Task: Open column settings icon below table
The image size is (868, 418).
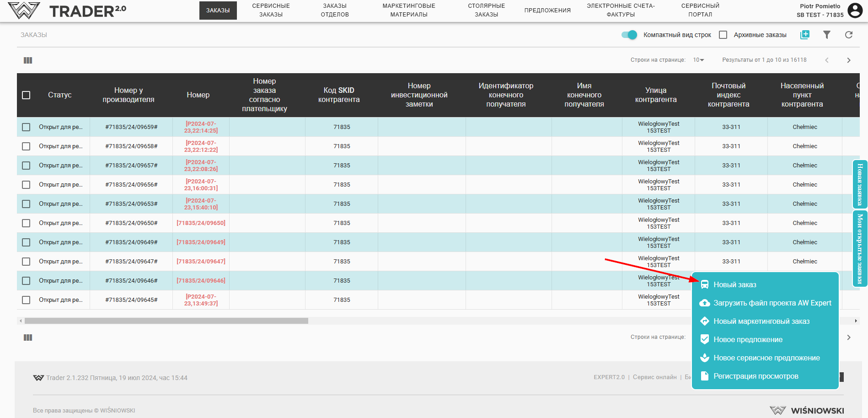Action: pyautogui.click(x=28, y=338)
